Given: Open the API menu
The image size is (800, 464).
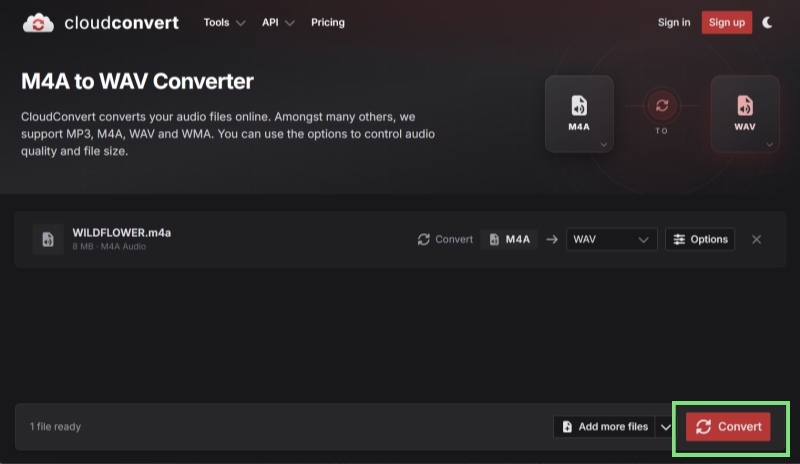Looking at the screenshot, I should click(278, 22).
